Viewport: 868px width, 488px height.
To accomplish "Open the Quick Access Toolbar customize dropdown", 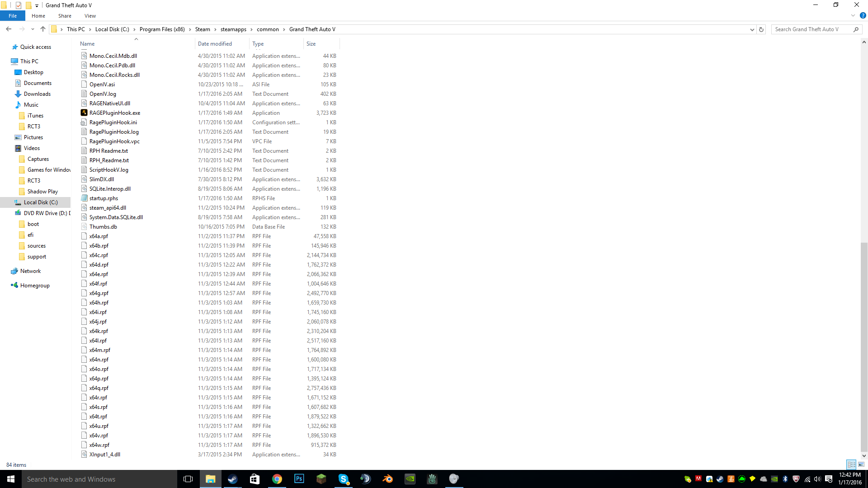I will pyautogui.click(x=37, y=5).
